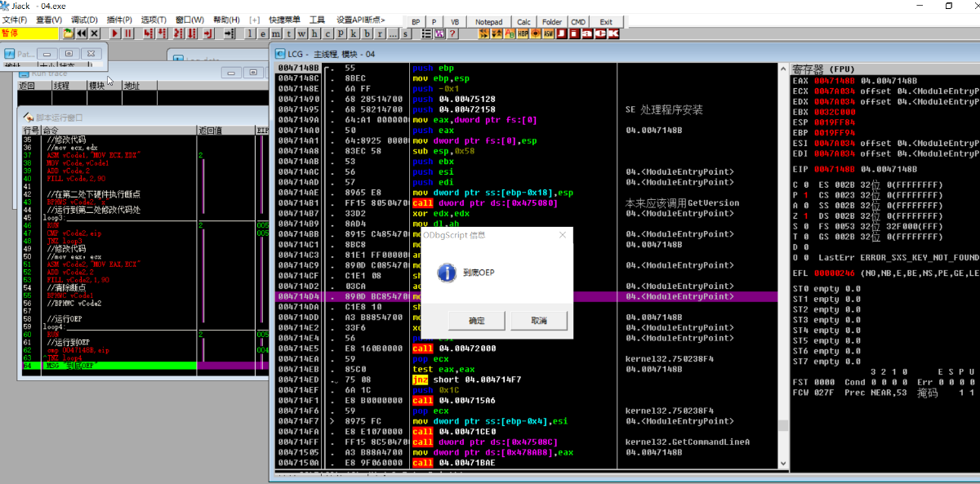Open the 文件(F) menu

click(x=14, y=20)
